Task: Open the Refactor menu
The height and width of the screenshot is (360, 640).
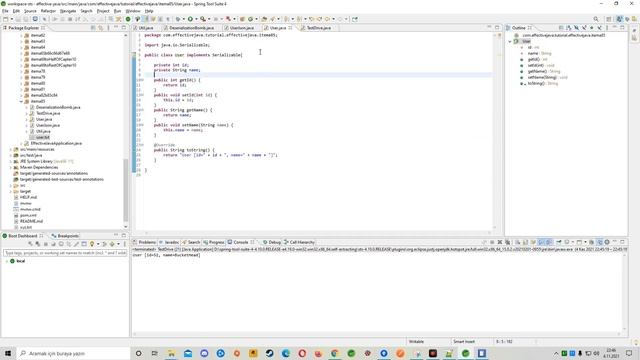Action: pos(48,11)
